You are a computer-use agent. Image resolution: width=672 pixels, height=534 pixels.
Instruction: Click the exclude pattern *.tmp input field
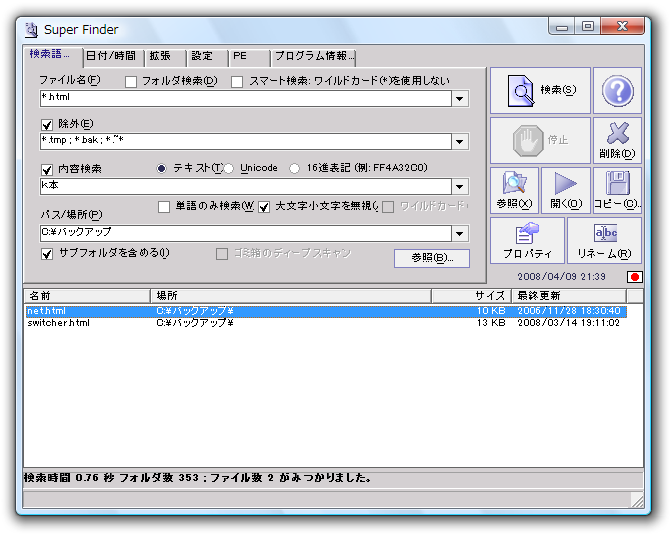[x=246, y=142]
